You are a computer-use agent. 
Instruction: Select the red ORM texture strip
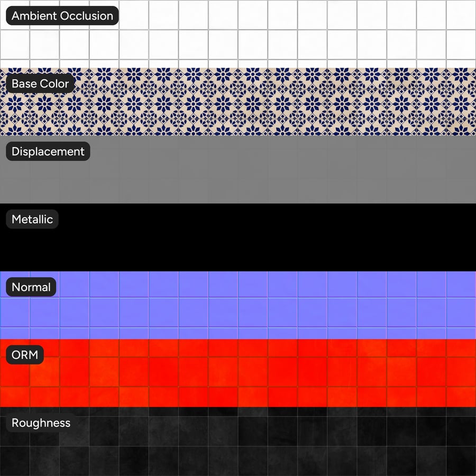[x=238, y=373]
